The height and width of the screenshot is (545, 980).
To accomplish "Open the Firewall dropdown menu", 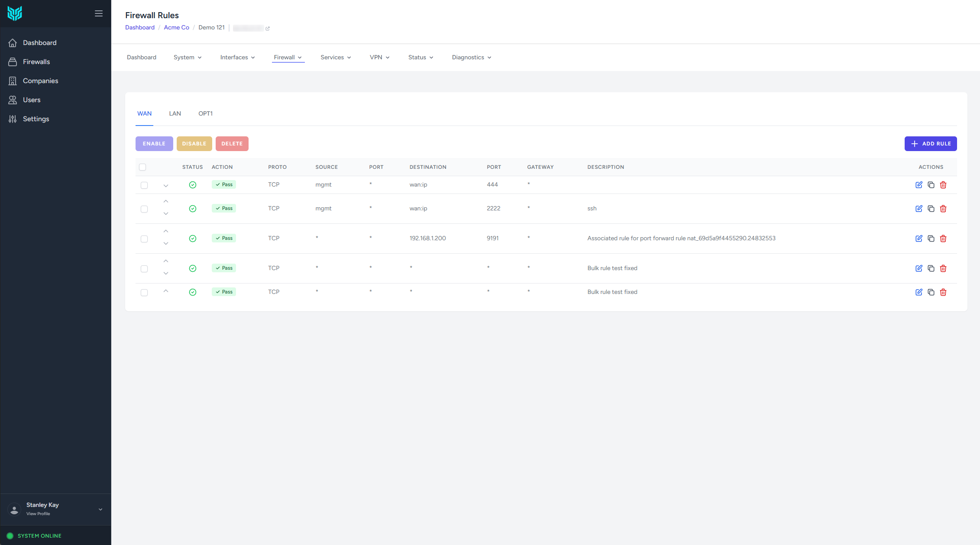I will [288, 57].
